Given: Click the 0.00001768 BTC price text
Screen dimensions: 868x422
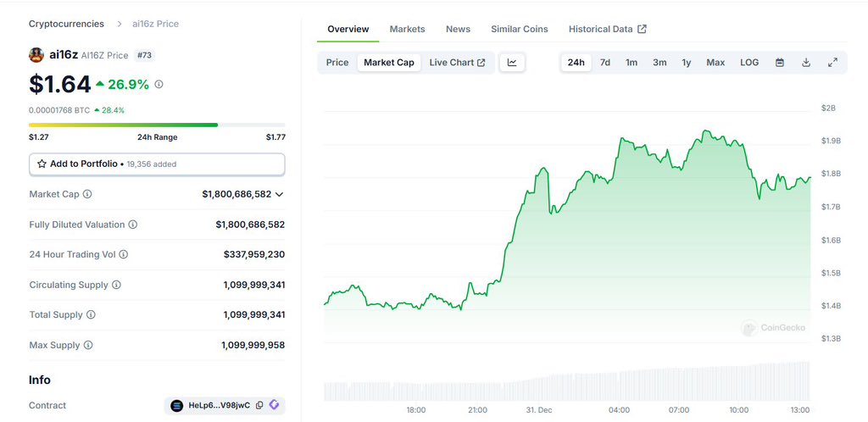Looking at the screenshot, I should pyautogui.click(x=59, y=110).
